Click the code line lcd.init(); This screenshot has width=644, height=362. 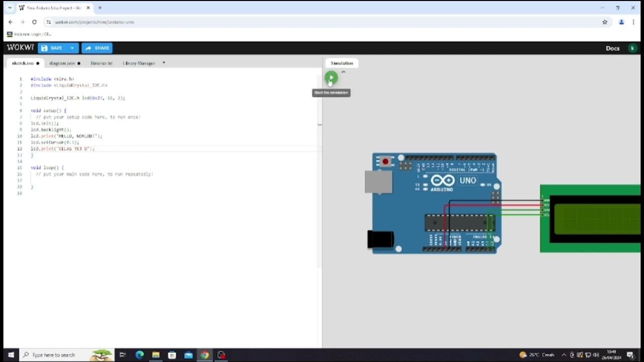pyautogui.click(x=45, y=123)
